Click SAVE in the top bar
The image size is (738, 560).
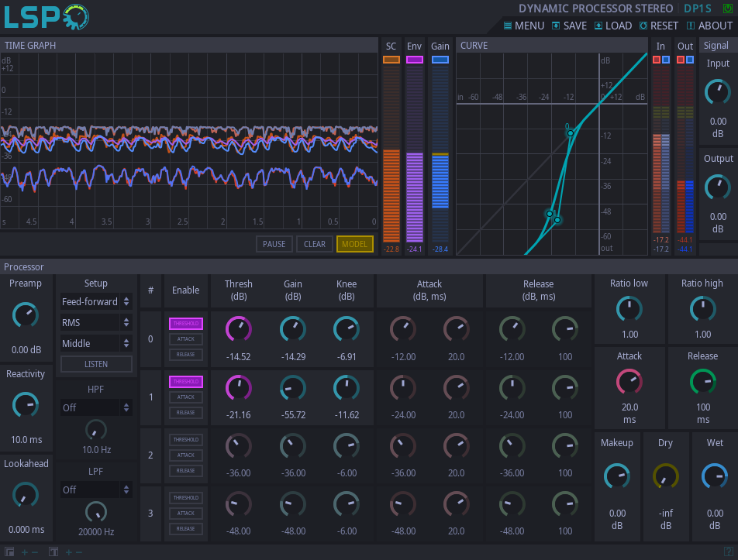coord(569,26)
